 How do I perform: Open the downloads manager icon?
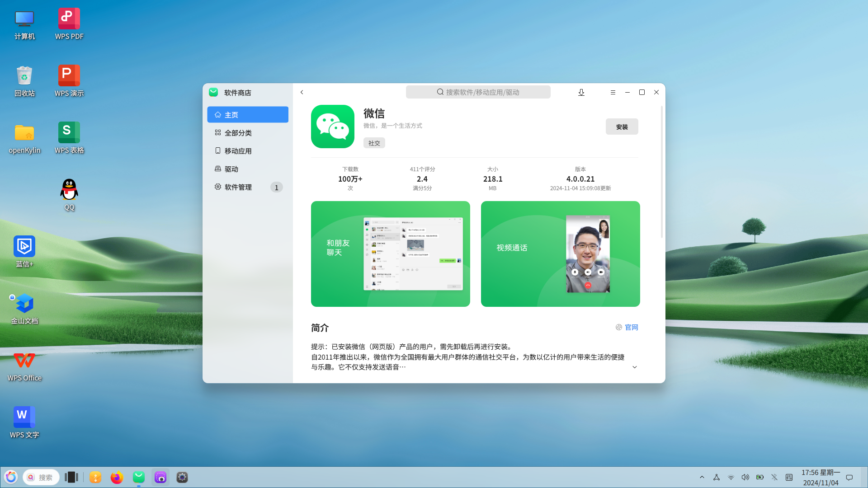(581, 92)
